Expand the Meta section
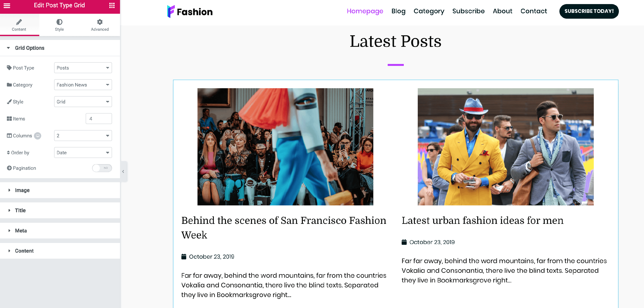 [x=21, y=231]
